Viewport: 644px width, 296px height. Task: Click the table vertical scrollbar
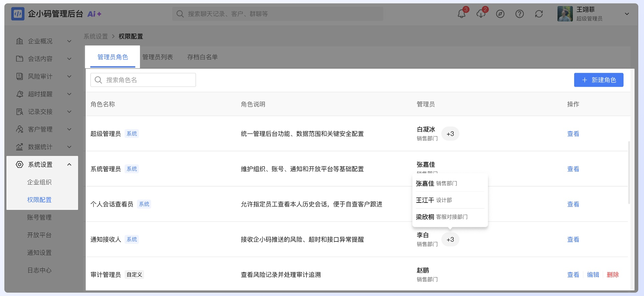tap(629, 173)
